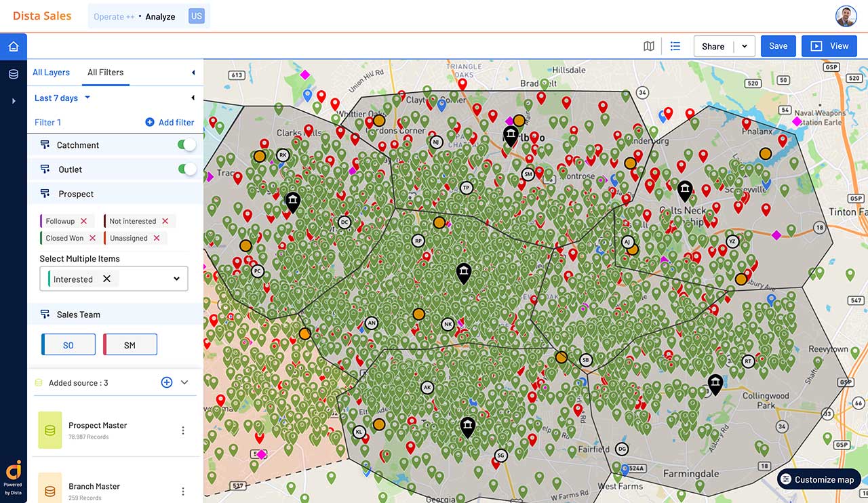Open the Share dropdown arrow
The height and width of the screenshot is (503, 868).
pos(745,46)
